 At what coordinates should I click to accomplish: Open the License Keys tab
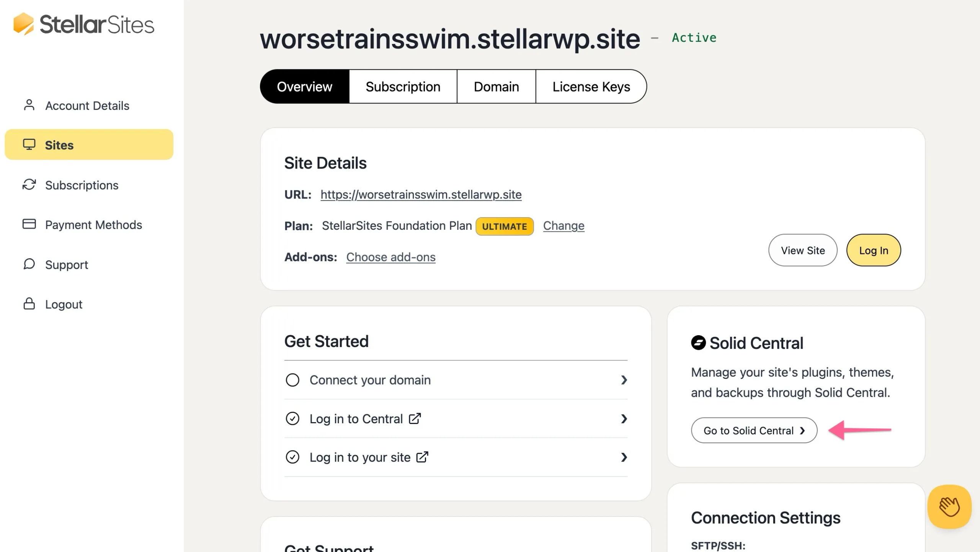(x=591, y=86)
